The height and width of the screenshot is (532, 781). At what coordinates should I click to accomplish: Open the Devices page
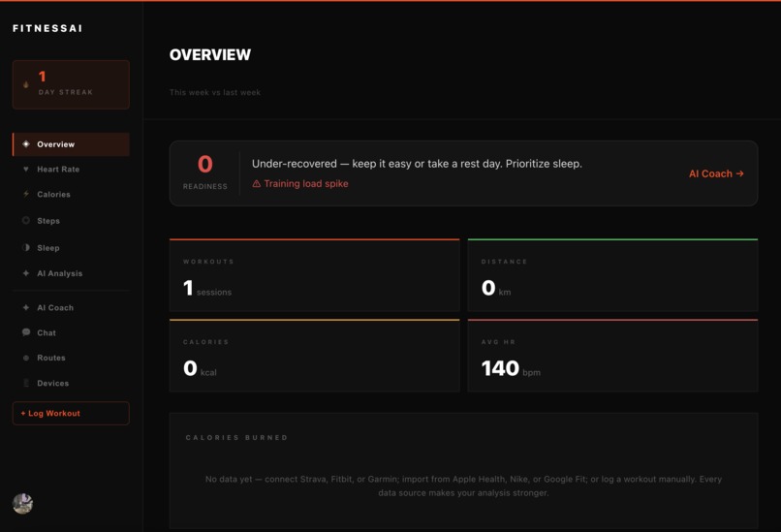[x=71, y=383]
